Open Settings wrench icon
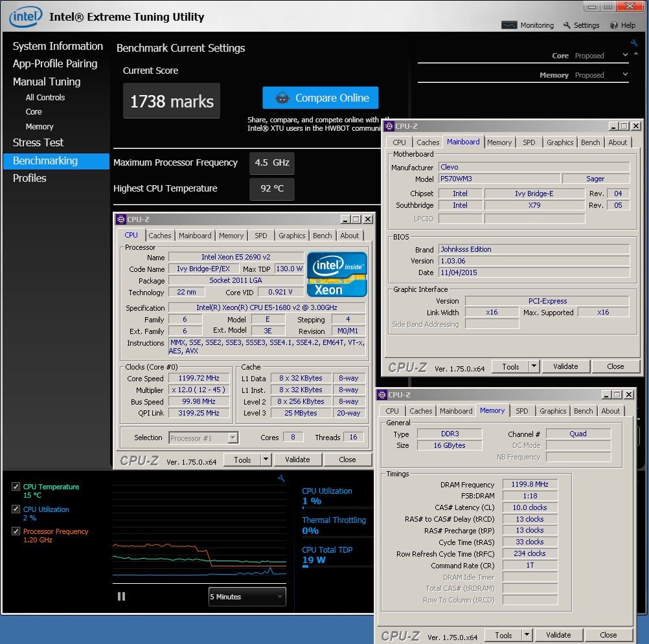The height and width of the screenshot is (644, 649). 567,25
